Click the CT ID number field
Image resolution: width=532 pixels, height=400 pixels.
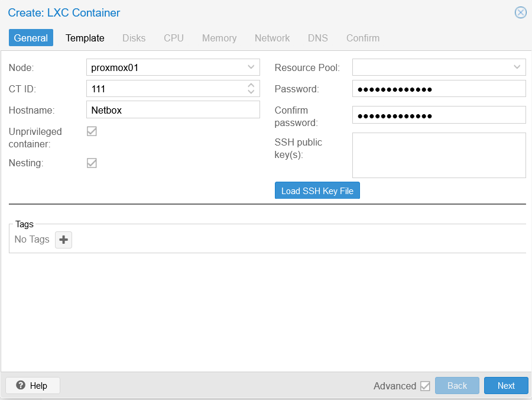click(166, 89)
